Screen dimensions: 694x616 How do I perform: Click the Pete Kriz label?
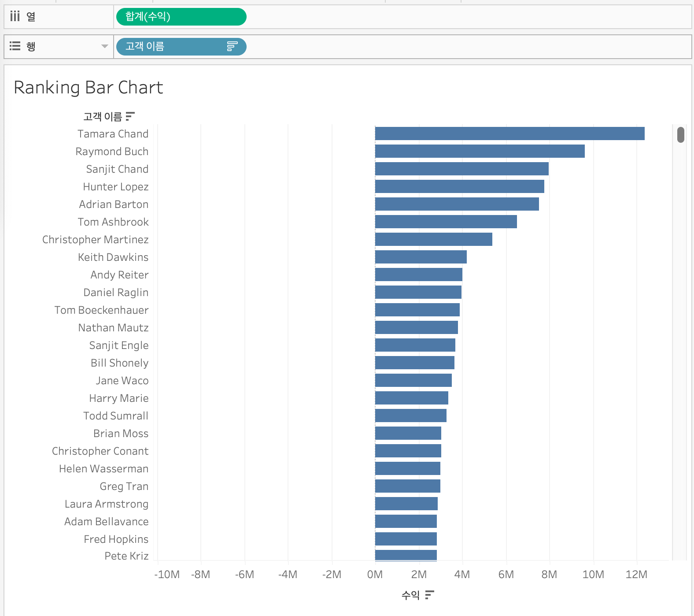(x=126, y=556)
